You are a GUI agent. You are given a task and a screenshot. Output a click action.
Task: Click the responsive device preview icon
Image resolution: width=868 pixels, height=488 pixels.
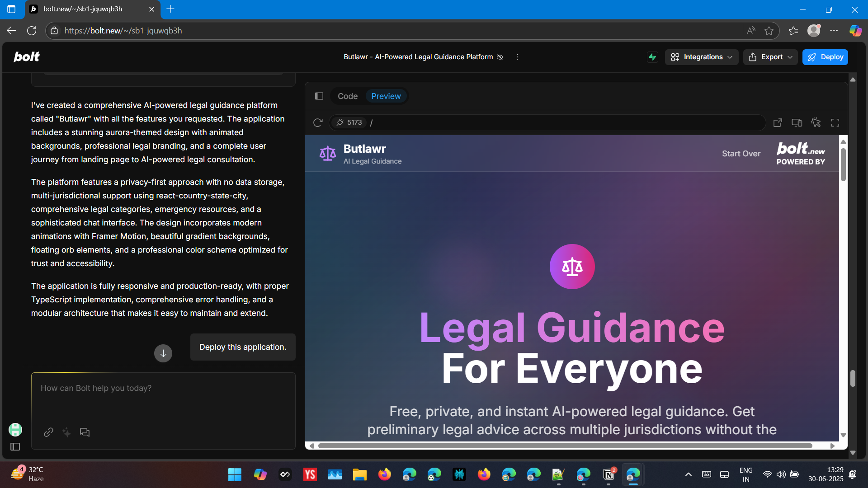797,122
